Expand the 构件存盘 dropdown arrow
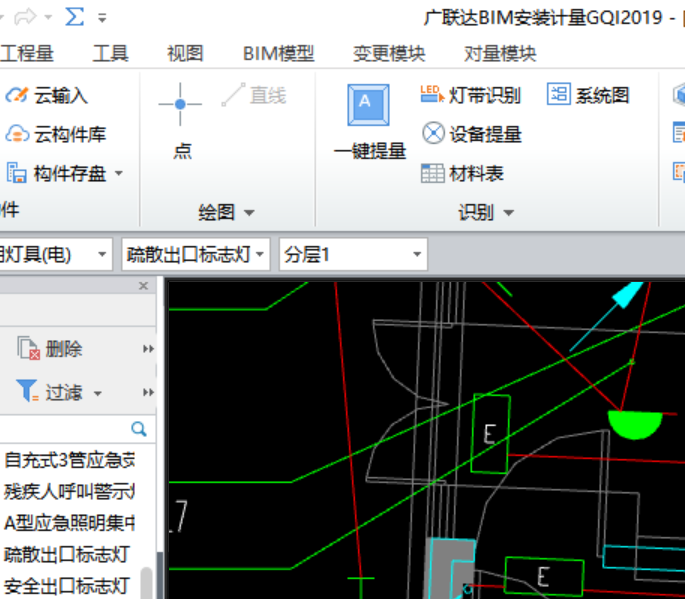 (119, 173)
